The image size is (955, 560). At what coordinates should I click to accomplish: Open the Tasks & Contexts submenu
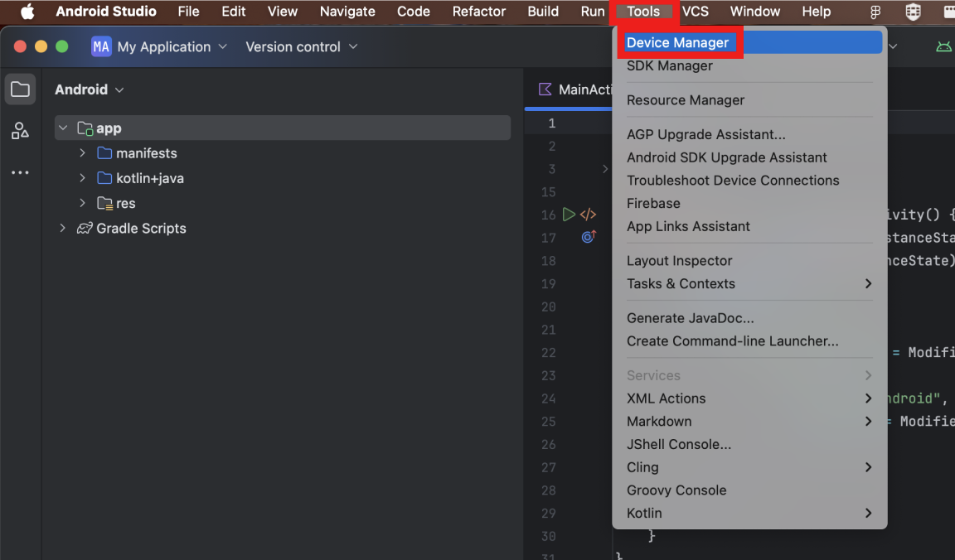coord(681,284)
